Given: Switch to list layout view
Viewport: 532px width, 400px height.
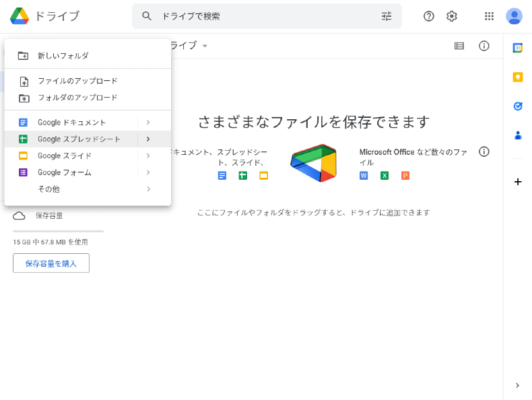Looking at the screenshot, I should pos(459,46).
